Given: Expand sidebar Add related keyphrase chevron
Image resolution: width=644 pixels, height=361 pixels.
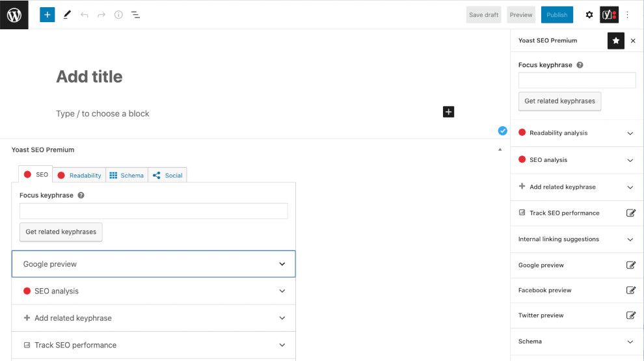Looking at the screenshot, I should [630, 187].
